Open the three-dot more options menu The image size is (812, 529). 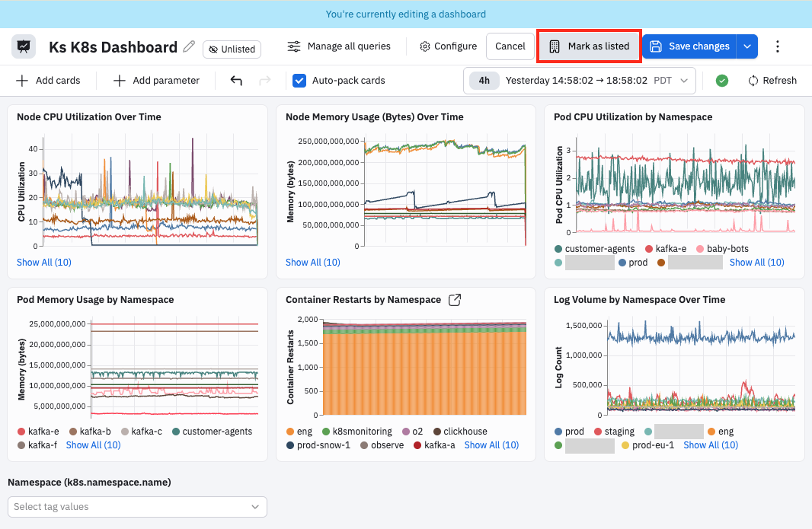(x=777, y=46)
